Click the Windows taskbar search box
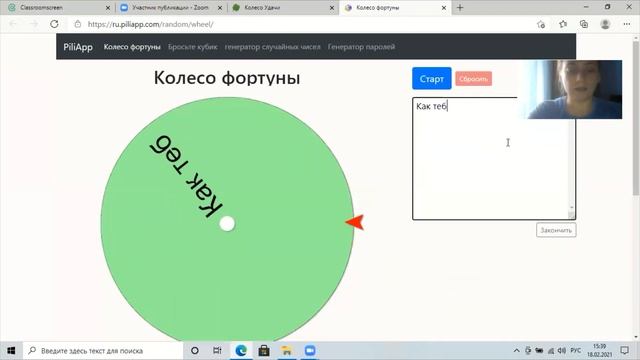Image resolution: width=640 pixels, height=360 pixels. click(x=103, y=351)
